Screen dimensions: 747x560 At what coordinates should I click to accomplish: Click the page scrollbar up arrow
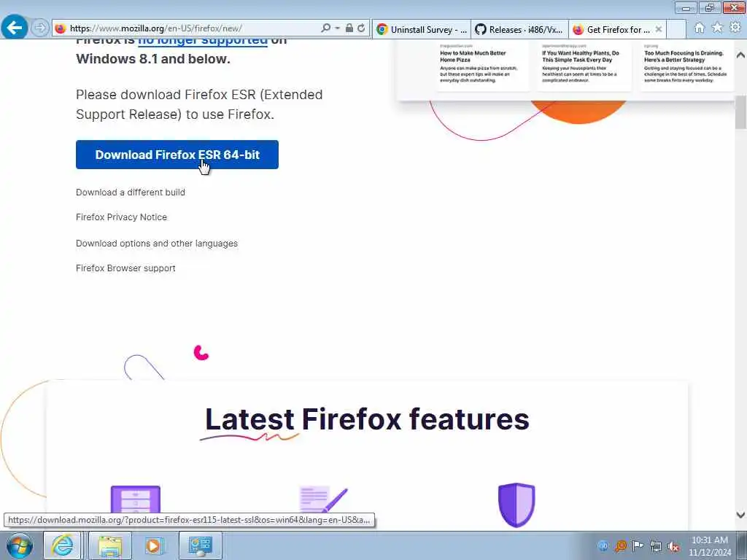click(740, 55)
